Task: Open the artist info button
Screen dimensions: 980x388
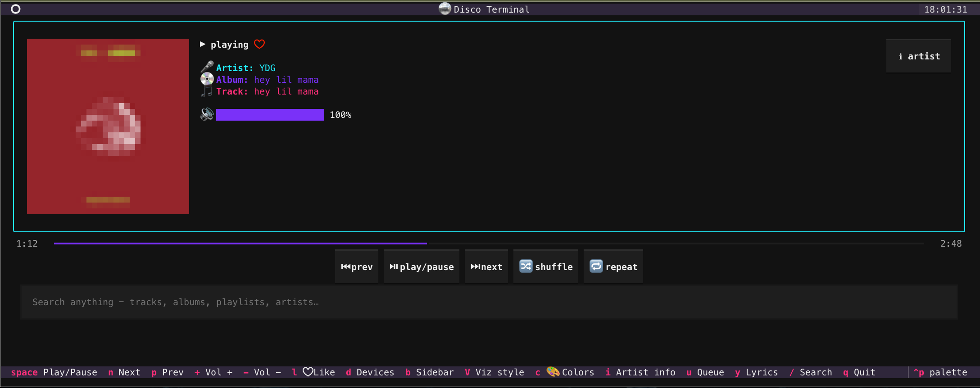Action: (x=919, y=56)
